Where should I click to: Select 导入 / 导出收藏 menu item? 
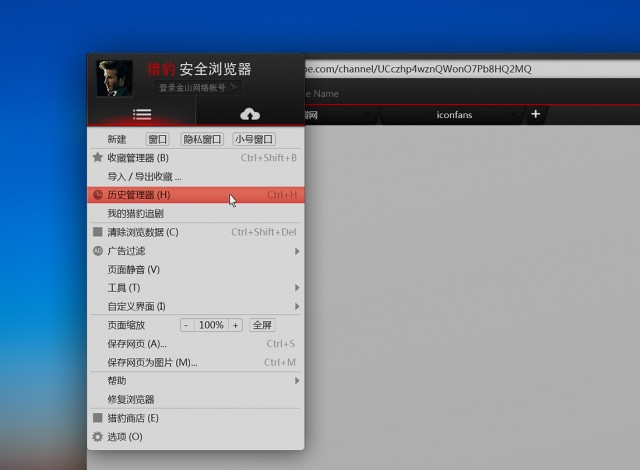click(x=196, y=176)
